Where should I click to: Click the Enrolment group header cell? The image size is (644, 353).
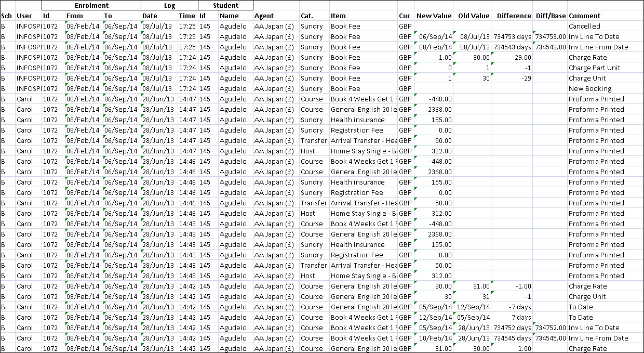[x=91, y=5]
